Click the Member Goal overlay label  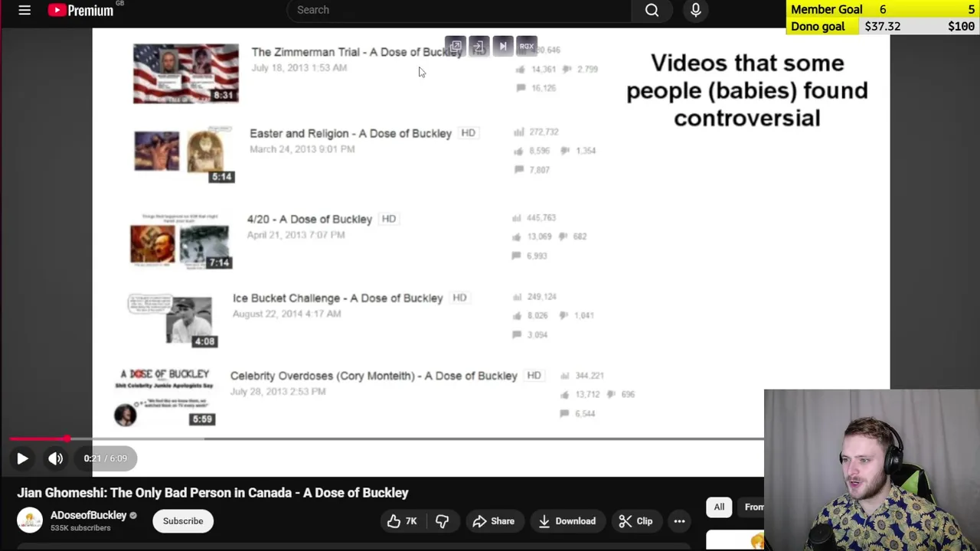point(827,9)
